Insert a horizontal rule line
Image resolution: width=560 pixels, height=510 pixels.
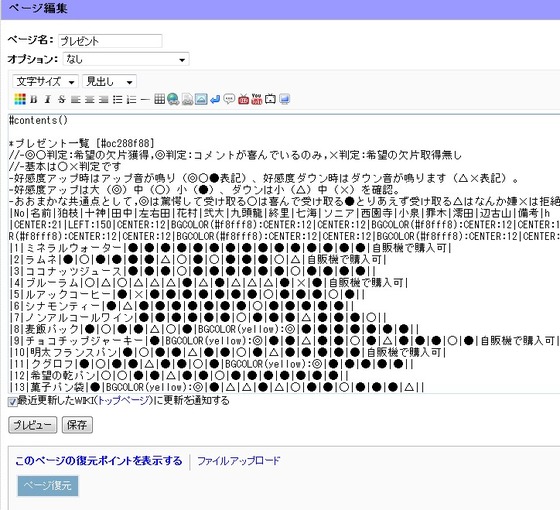click(x=145, y=99)
